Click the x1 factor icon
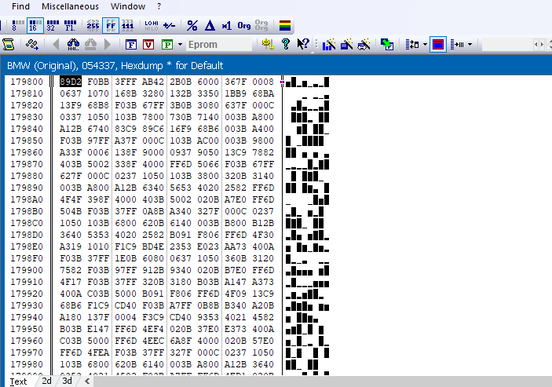Screen dimensions: 552x387 pos(226,25)
